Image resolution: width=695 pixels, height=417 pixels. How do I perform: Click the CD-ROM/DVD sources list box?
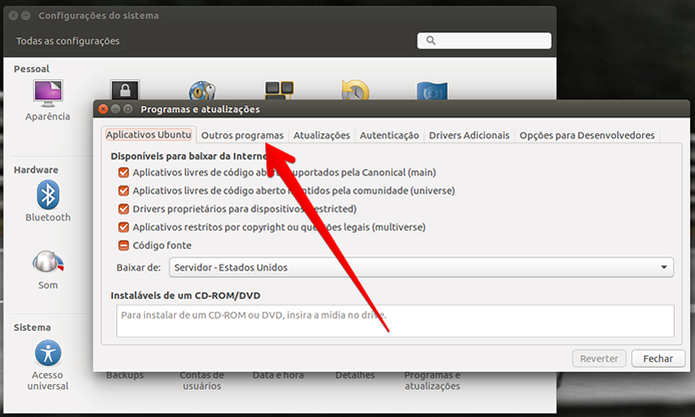[x=395, y=321]
